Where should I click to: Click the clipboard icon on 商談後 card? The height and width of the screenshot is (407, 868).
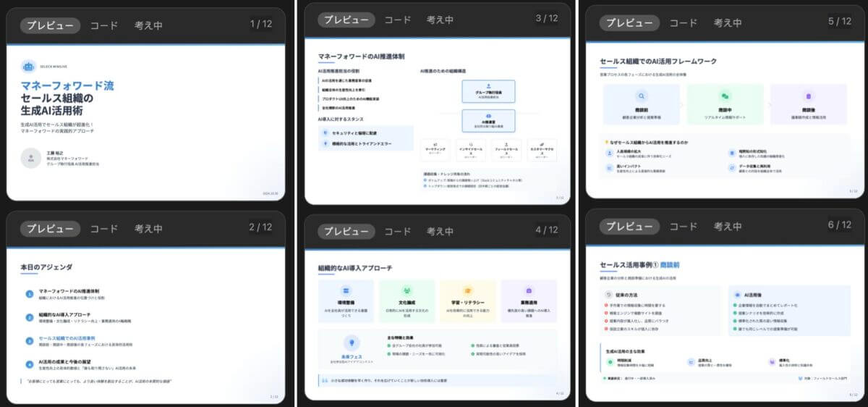coord(808,96)
